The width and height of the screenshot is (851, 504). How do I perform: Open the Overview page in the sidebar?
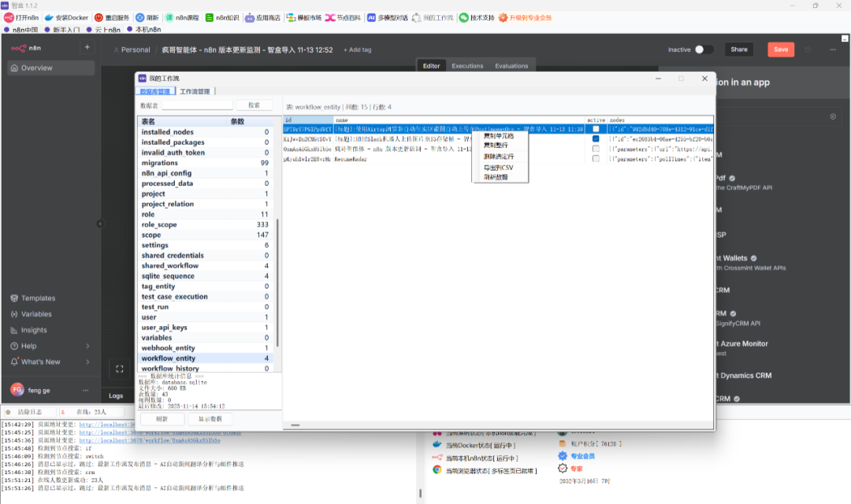(x=51, y=68)
